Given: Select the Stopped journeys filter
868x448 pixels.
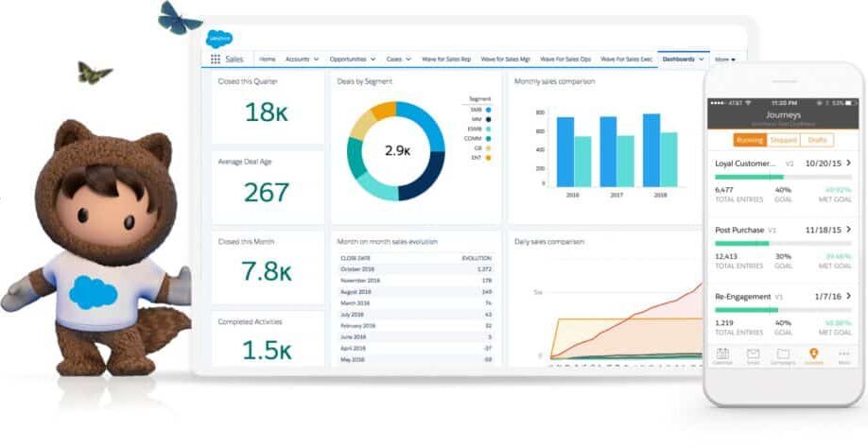Looking at the screenshot, I should (783, 140).
